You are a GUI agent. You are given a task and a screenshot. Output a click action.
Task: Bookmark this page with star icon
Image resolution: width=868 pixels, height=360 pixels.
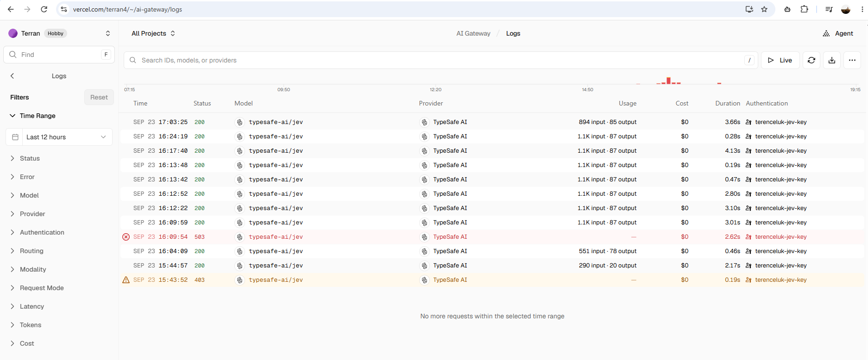coord(764,9)
